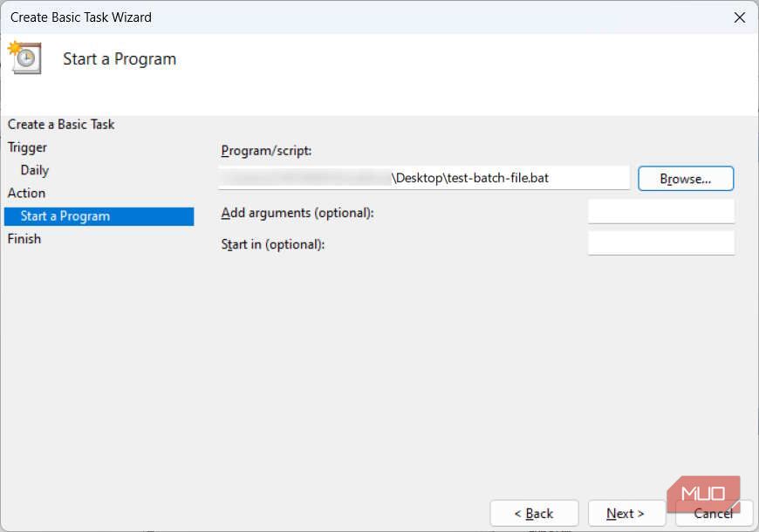The image size is (759, 532).
Task: Close the wizard window
Action: click(x=741, y=17)
